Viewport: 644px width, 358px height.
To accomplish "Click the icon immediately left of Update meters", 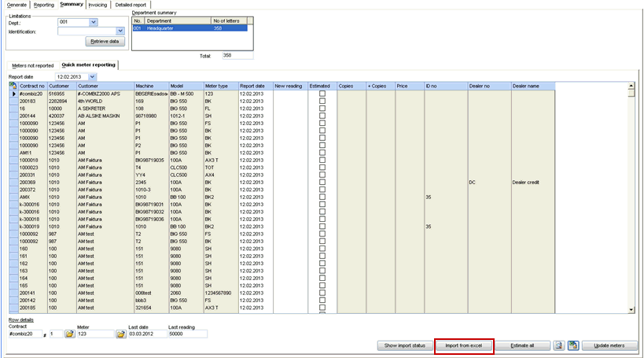I will pos(573,345).
